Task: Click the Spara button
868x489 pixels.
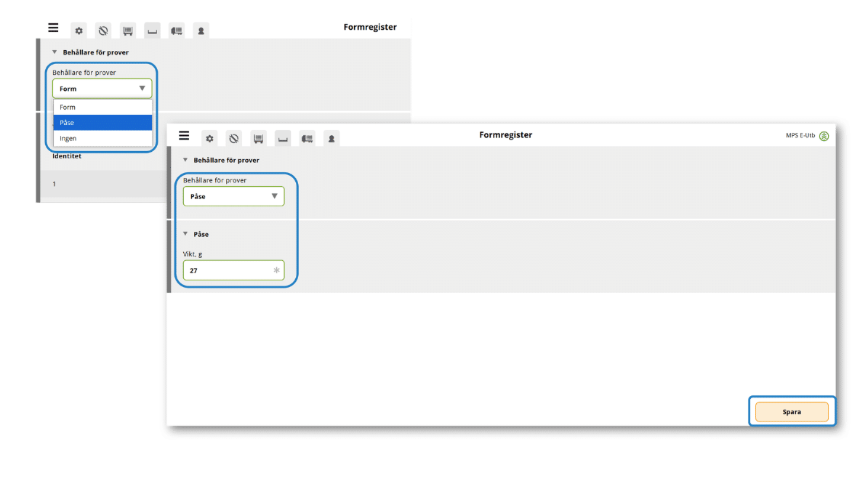Action: coord(792,412)
